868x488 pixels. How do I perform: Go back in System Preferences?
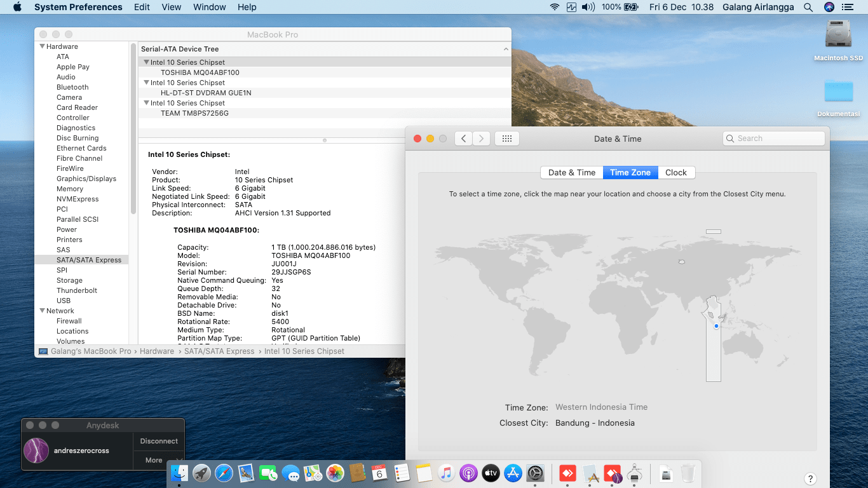(x=464, y=139)
